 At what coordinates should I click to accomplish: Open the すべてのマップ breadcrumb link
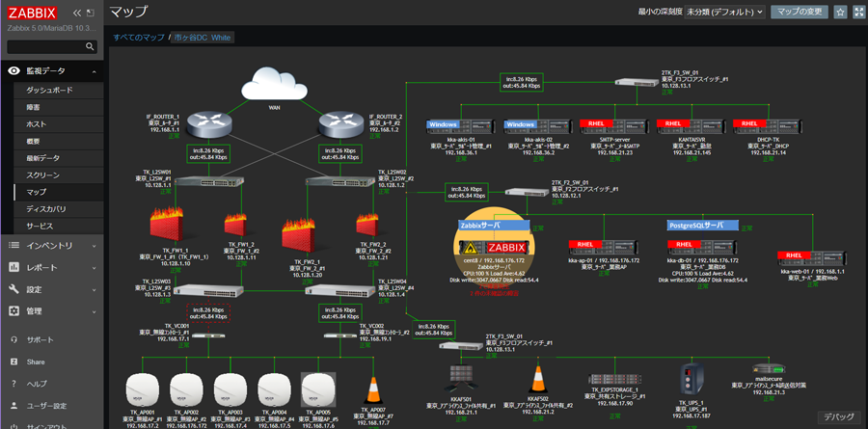click(139, 38)
